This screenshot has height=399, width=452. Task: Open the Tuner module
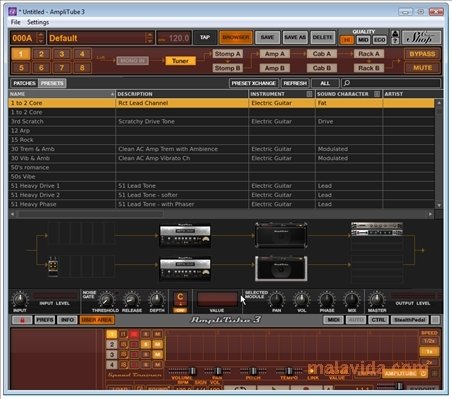tap(180, 61)
